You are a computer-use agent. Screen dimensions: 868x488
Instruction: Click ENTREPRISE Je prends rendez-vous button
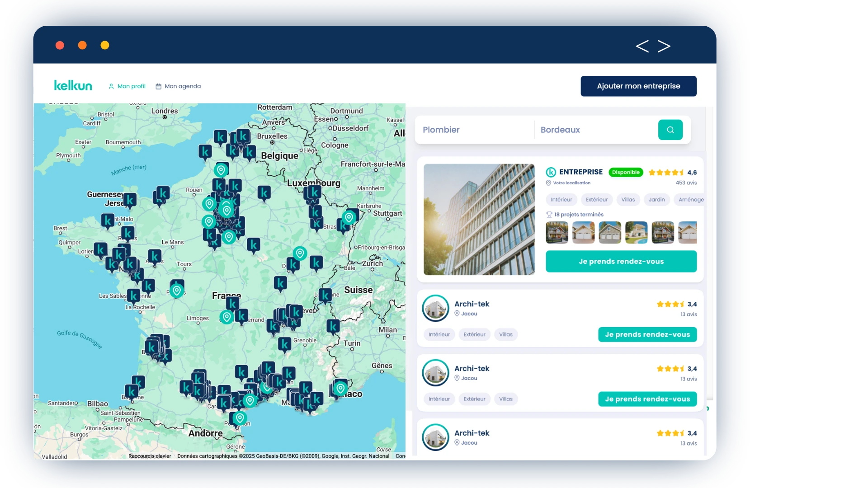[621, 261]
